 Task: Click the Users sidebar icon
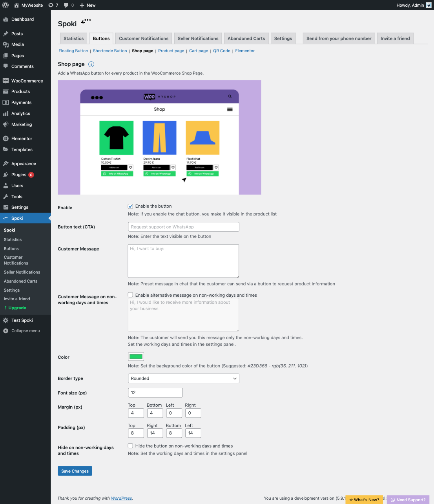[5, 186]
